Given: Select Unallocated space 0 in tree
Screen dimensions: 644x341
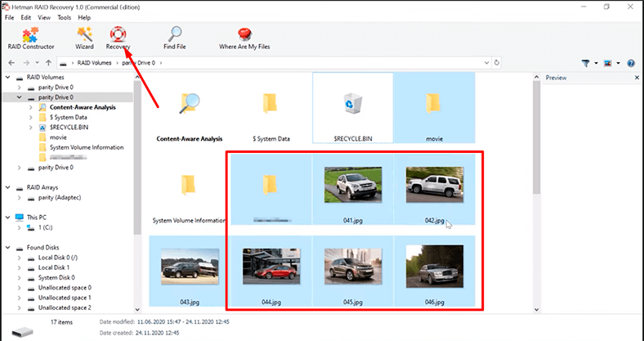Looking at the screenshot, I should (x=65, y=288).
